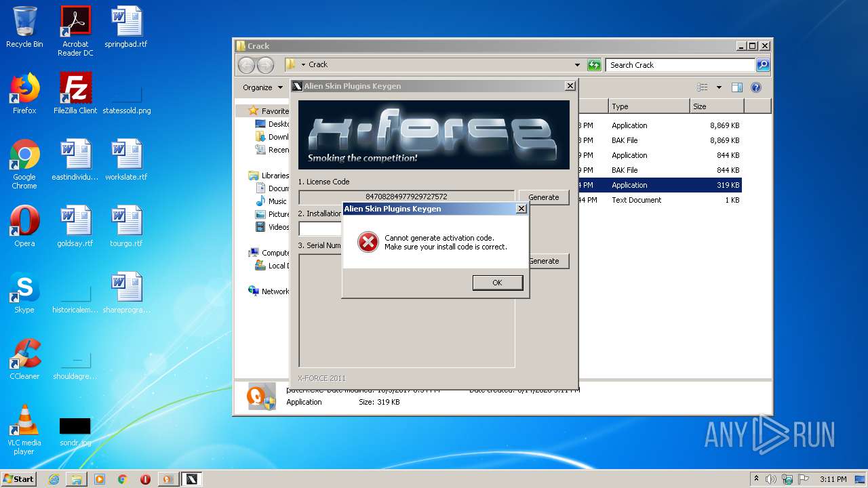The width and height of the screenshot is (868, 488).
Task: Click the Chrome icon in the taskbar
Action: coord(123,479)
